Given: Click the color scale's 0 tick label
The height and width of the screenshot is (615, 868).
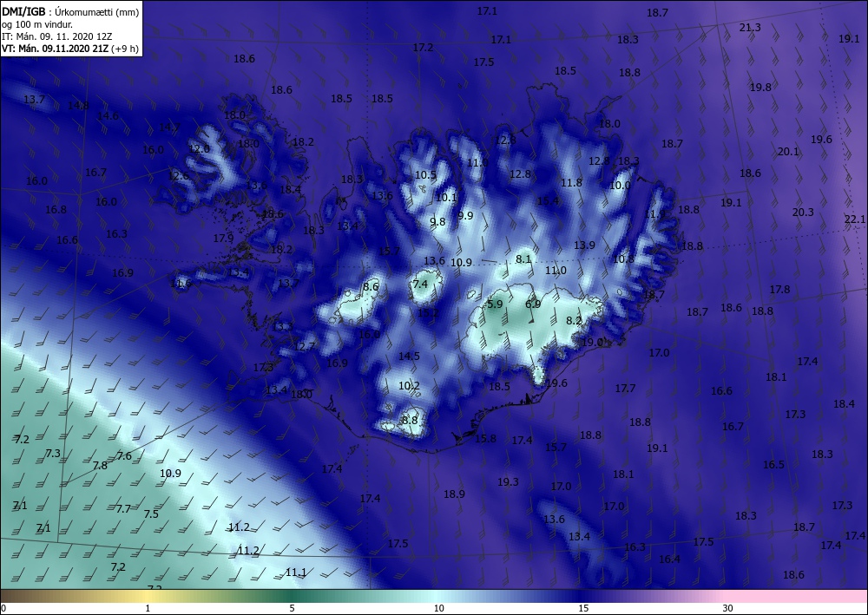Looking at the screenshot, I should [3, 608].
